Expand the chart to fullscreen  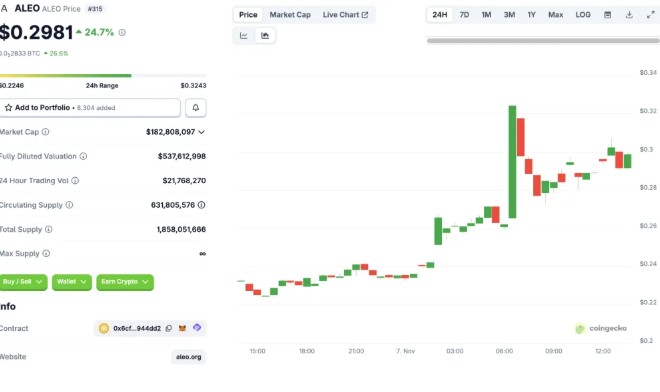click(x=650, y=15)
